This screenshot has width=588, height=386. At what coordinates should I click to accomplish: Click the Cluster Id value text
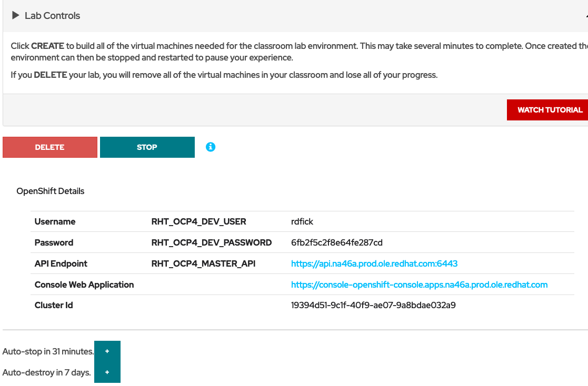click(x=374, y=305)
